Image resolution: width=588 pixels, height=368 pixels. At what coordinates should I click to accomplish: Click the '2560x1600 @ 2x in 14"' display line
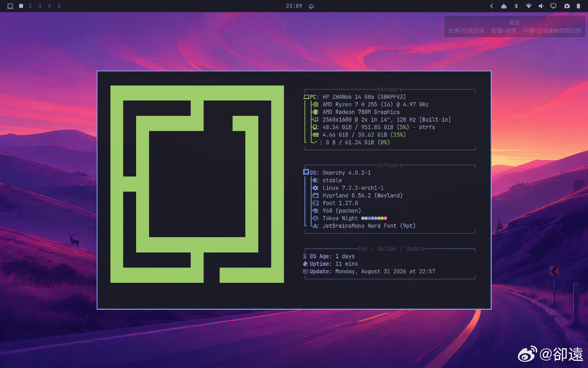[382, 120]
